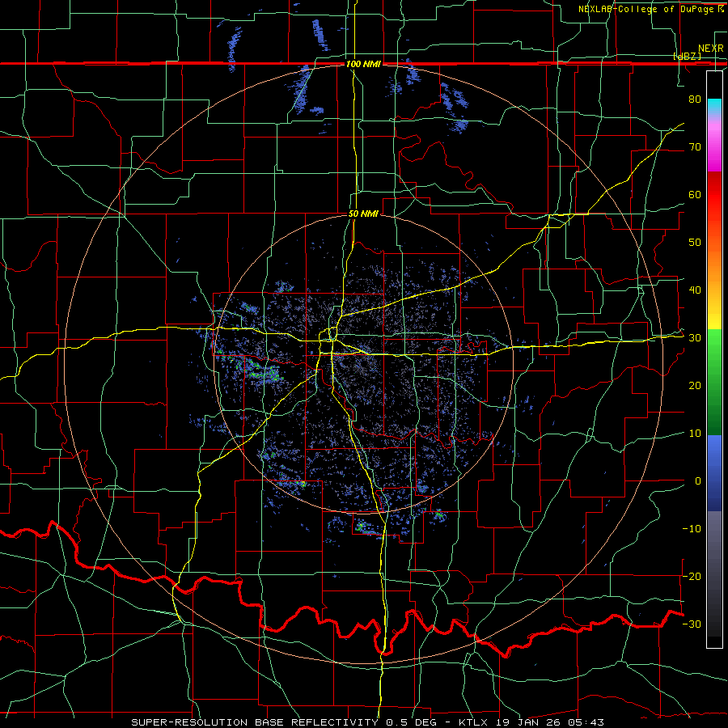Screen dimensions: 728x728
Task: Click the 50 NMI range ring label
Action: pos(363,214)
